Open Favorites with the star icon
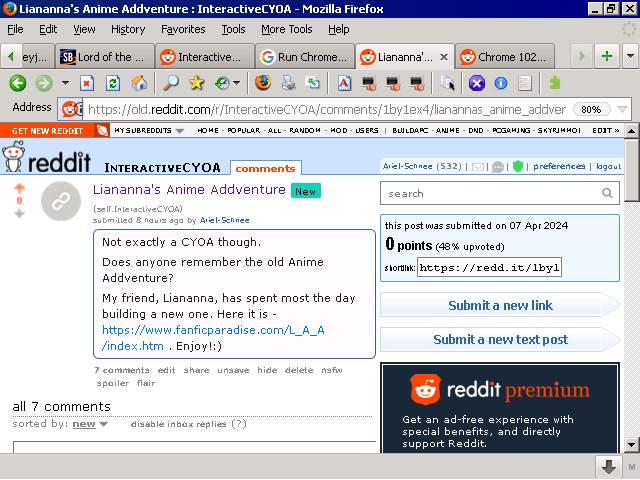Screen dimensions: 640x480 click(196, 83)
